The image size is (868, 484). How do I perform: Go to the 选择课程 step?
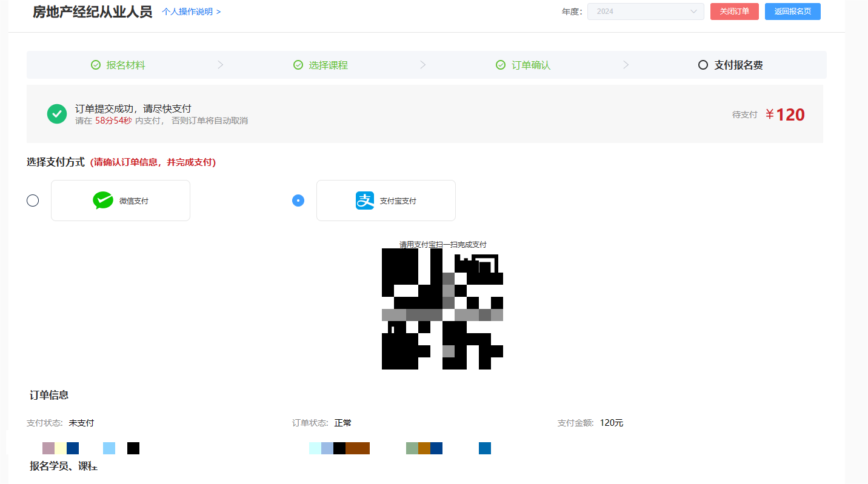[x=328, y=65]
